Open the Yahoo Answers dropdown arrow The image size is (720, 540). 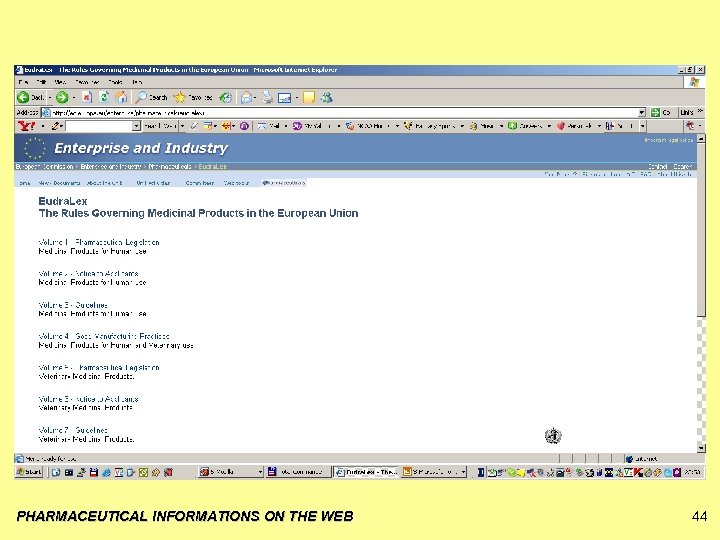pyautogui.click(x=549, y=126)
